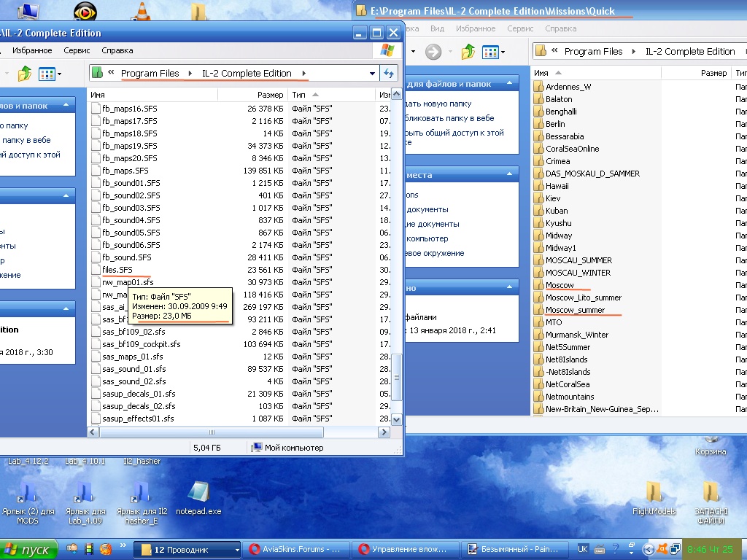
Task: Open Вид menu in Quick window
Action: click(437, 28)
